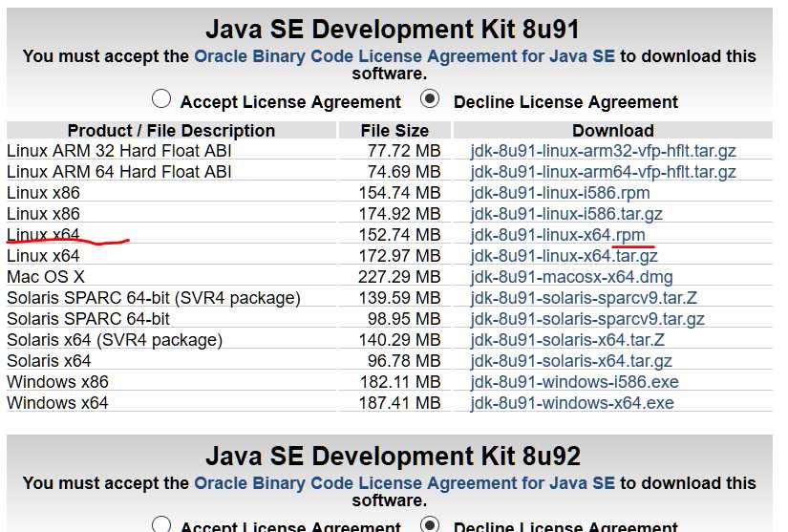The image size is (788, 532).
Task: Click the 172.97 MB file size
Action: [x=399, y=256]
